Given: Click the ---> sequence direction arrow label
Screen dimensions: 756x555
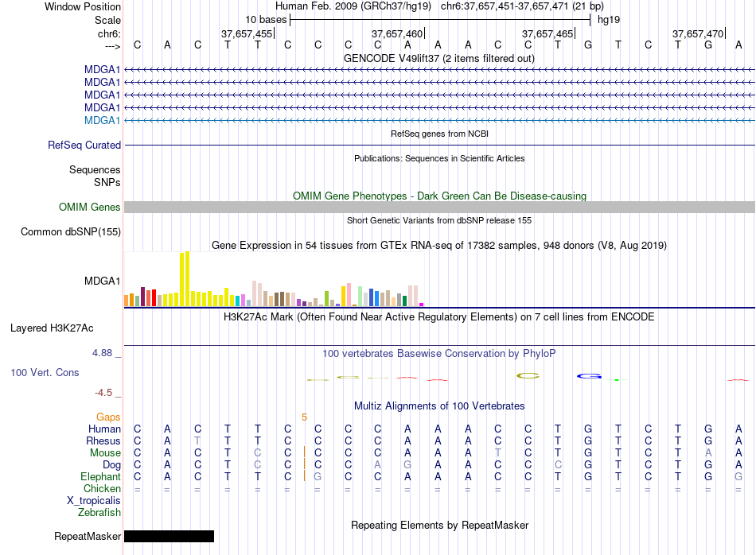Looking at the screenshot, I should point(113,46).
